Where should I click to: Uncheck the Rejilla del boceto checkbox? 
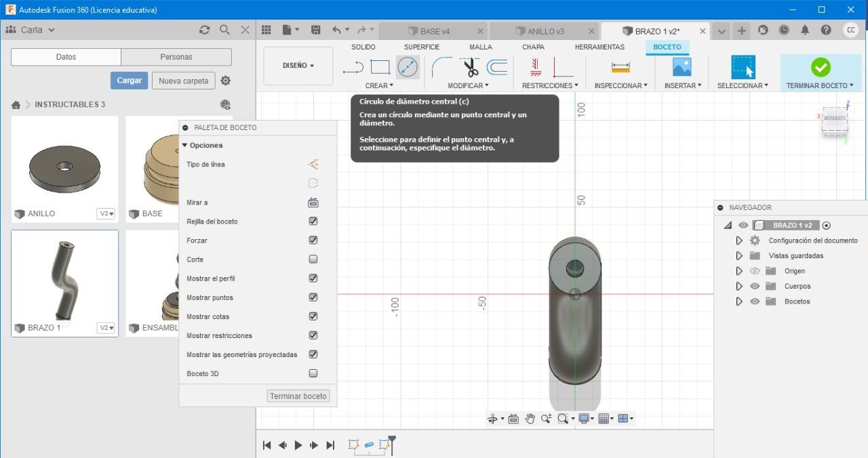tap(313, 222)
